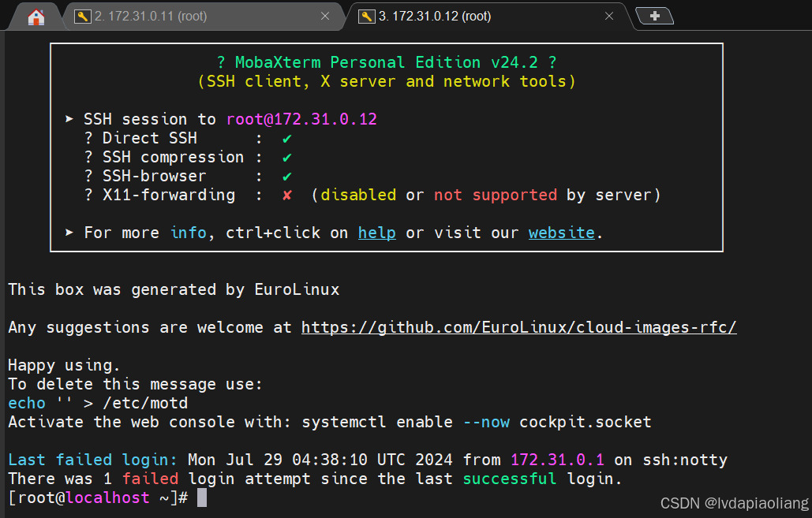Click the green checkmark beside SSH compression
The image size is (812, 518).
coord(287,157)
